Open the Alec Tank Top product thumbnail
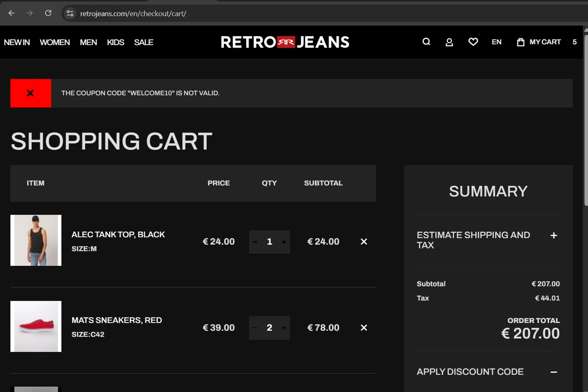The image size is (588, 392). click(x=36, y=240)
